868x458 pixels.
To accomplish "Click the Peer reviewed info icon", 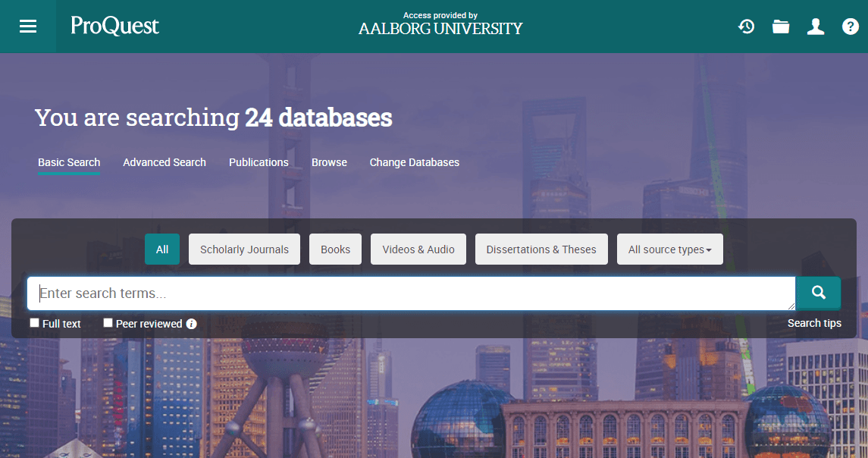I will click(x=192, y=324).
